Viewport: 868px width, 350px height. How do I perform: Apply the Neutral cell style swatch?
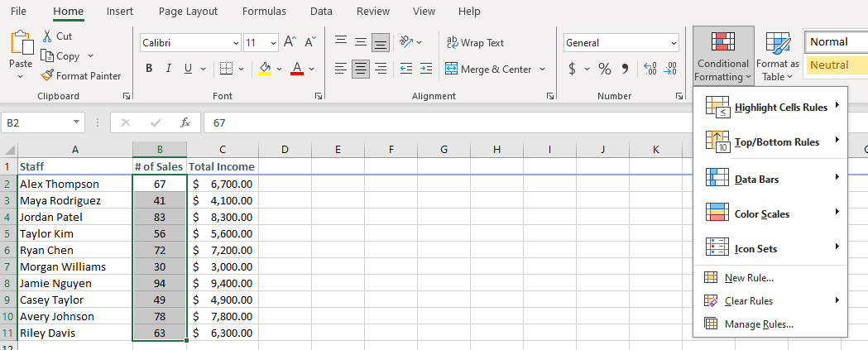836,65
